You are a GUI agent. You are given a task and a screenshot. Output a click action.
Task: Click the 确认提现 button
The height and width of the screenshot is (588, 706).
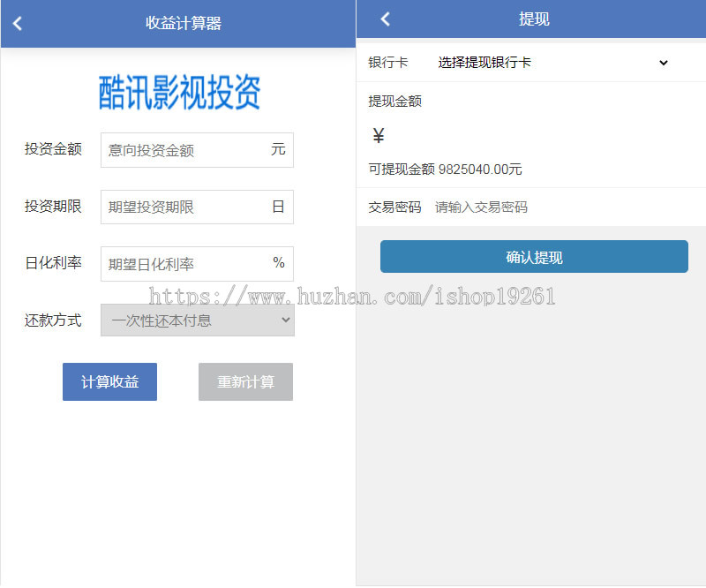pyautogui.click(x=534, y=257)
